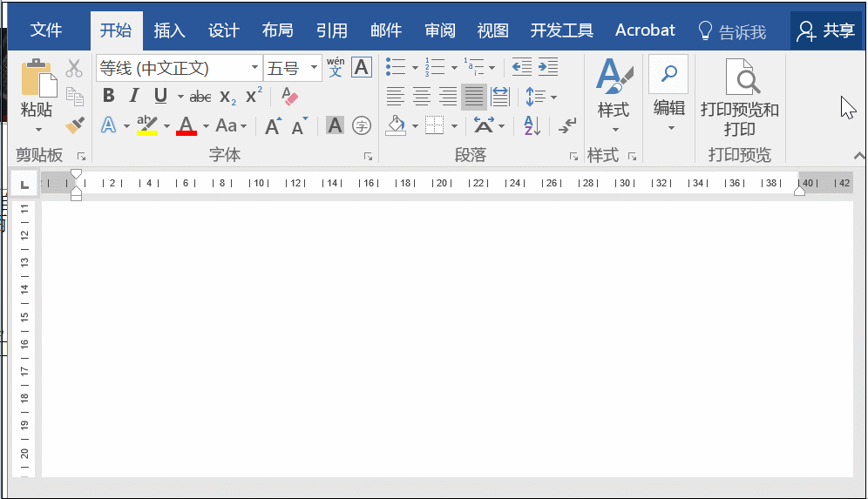This screenshot has width=868, height=499.
Task: Click the Tell Me (告诉我) search box
Action: pyautogui.click(x=732, y=31)
